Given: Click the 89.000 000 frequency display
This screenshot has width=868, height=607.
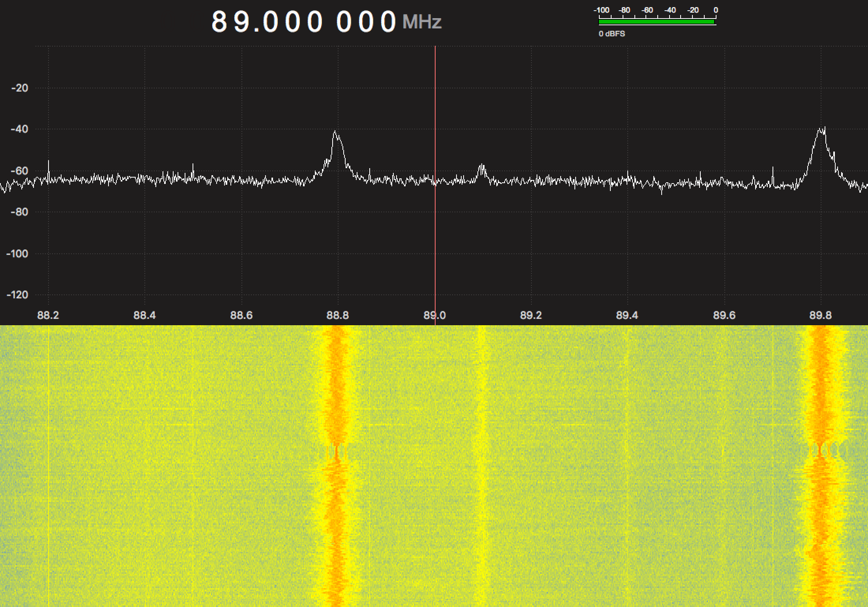Looking at the screenshot, I should 304,21.
